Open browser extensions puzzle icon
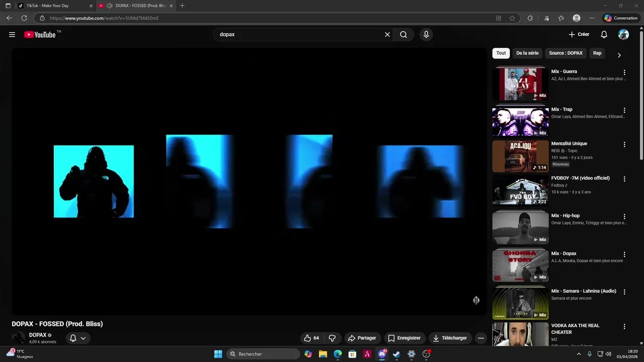644x362 pixels. pyautogui.click(x=530, y=18)
